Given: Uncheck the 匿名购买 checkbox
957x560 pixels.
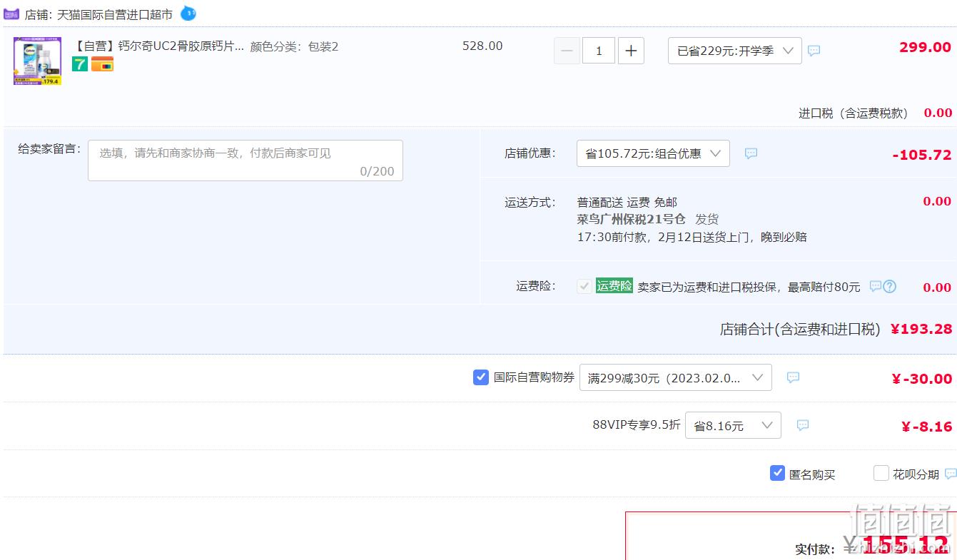Looking at the screenshot, I should (x=778, y=473).
